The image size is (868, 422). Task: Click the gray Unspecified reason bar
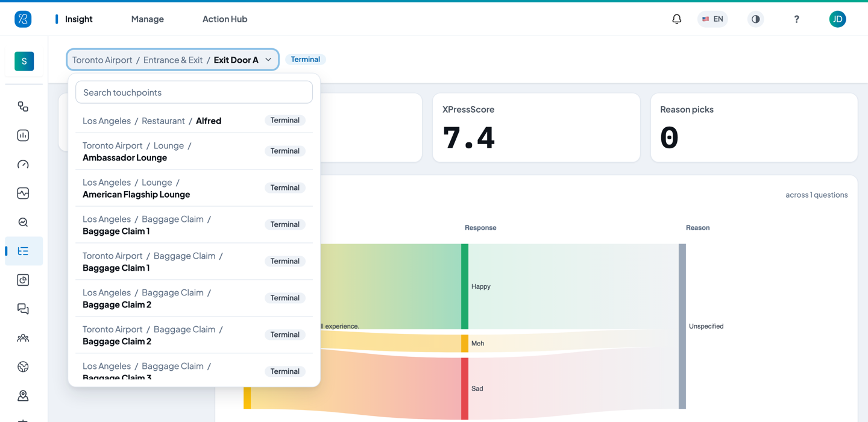(682, 326)
